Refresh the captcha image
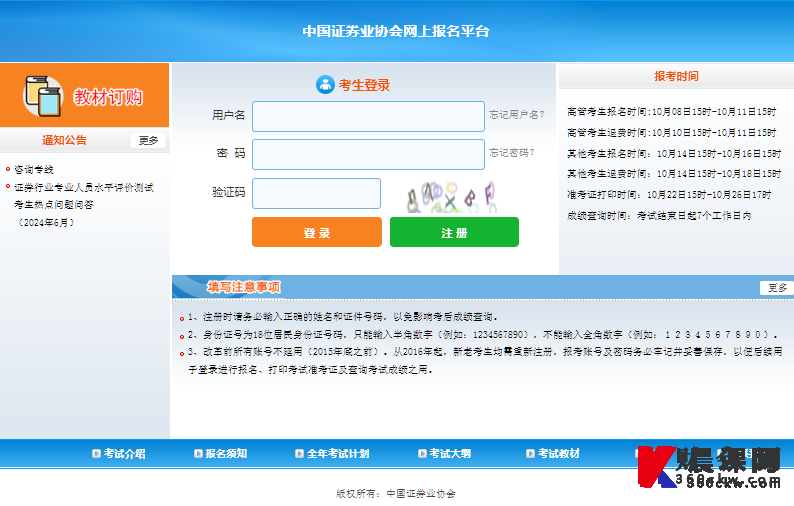The width and height of the screenshot is (794, 506). [x=451, y=197]
